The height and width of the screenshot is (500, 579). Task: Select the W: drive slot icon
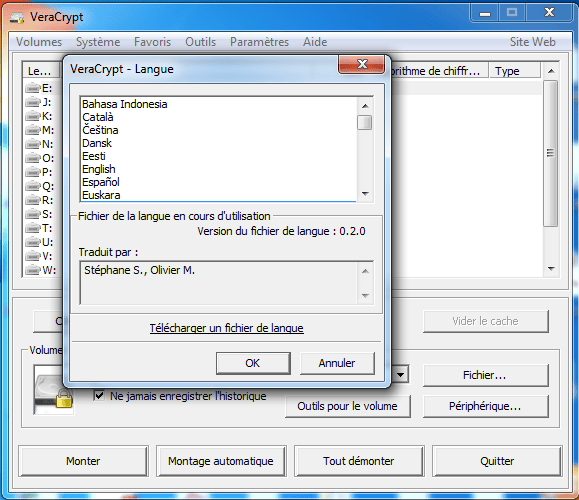[x=32, y=270]
